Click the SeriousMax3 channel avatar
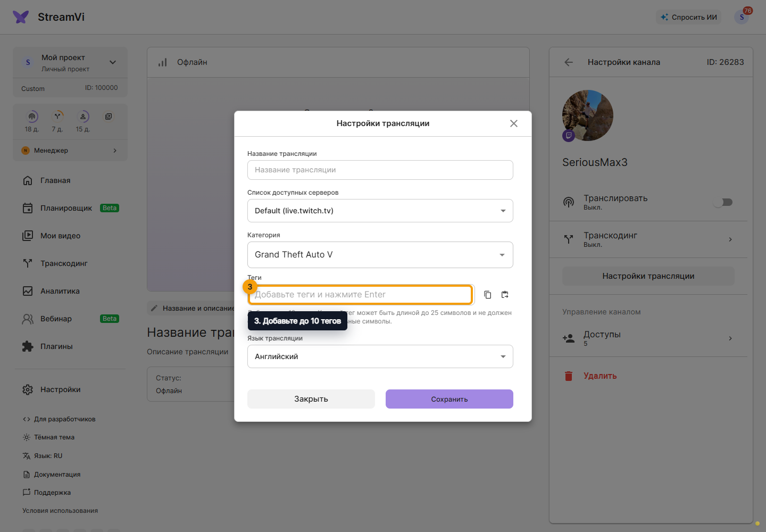This screenshot has width=766, height=532. 588,115
